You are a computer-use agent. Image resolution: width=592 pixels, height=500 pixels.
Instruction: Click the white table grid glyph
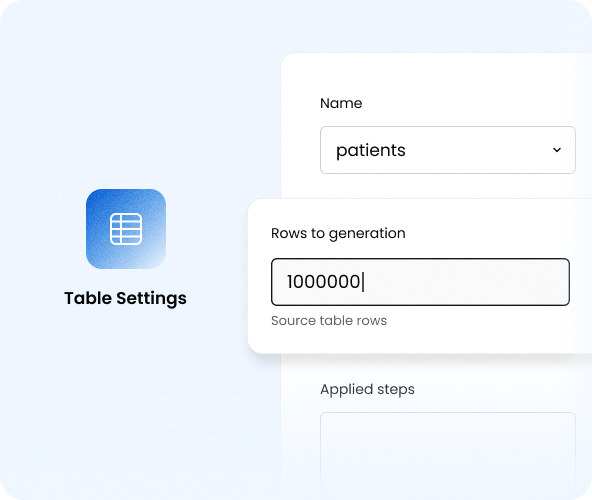(x=126, y=229)
